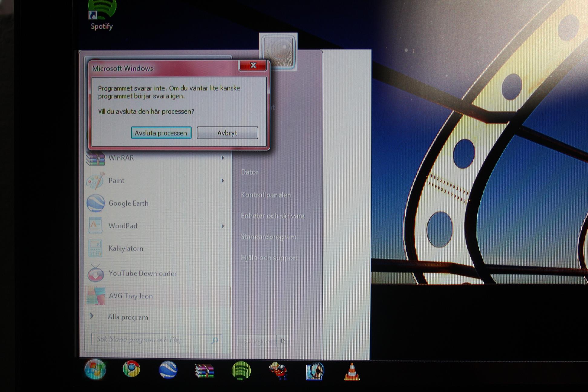Expand the WordPad recent files arrow
Viewport: 588px width, 392px height.
click(223, 226)
